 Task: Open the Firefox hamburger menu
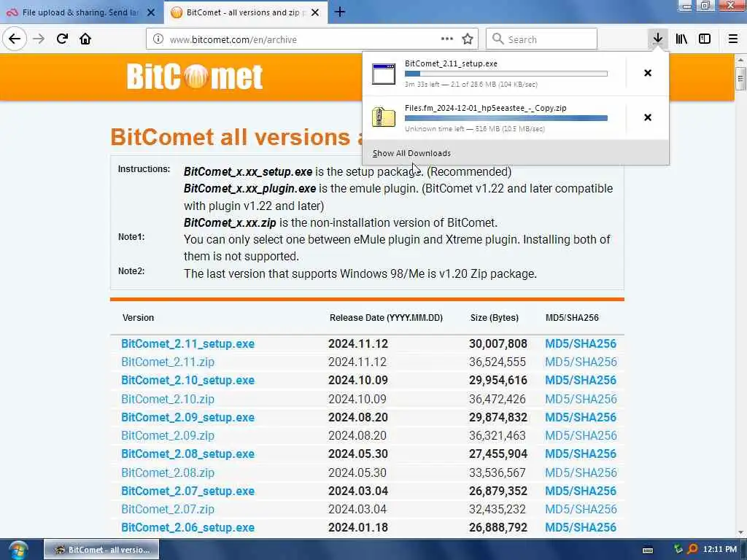pos(732,39)
